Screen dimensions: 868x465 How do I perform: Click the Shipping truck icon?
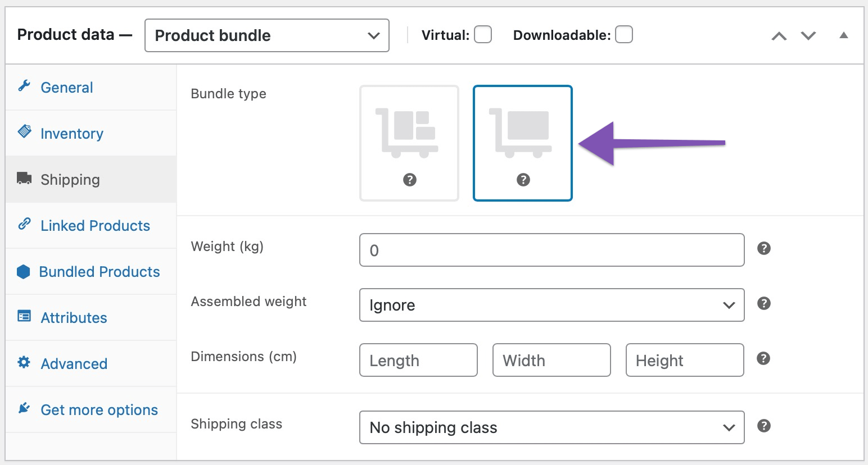coord(23,179)
